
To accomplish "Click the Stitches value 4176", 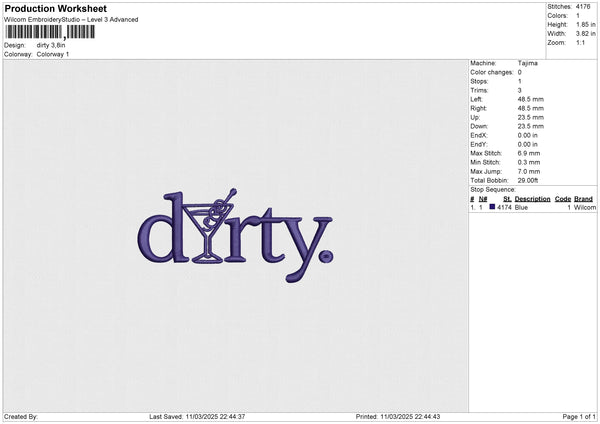I will coord(584,6).
